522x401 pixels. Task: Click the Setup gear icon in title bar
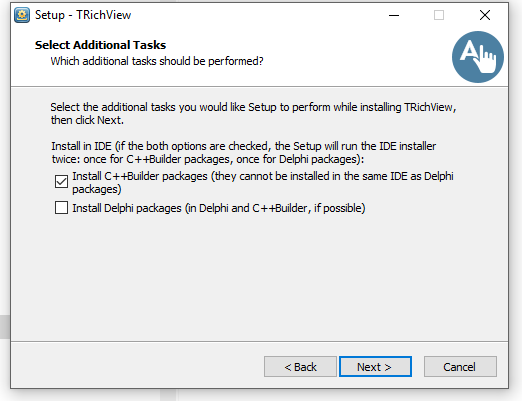[22, 15]
